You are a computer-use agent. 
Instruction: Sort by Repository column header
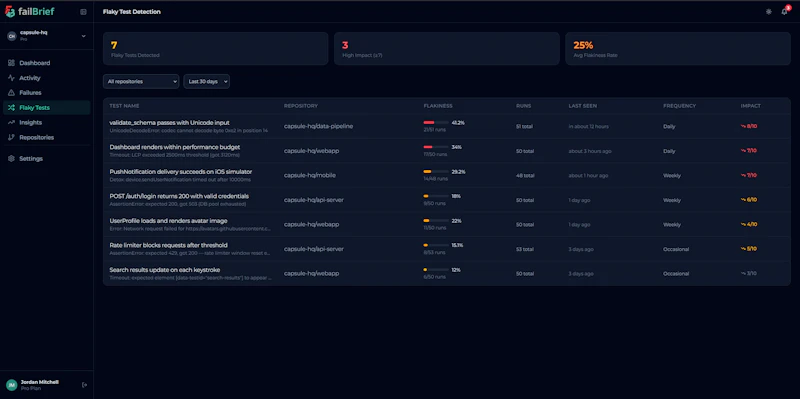tap(301, 106)
